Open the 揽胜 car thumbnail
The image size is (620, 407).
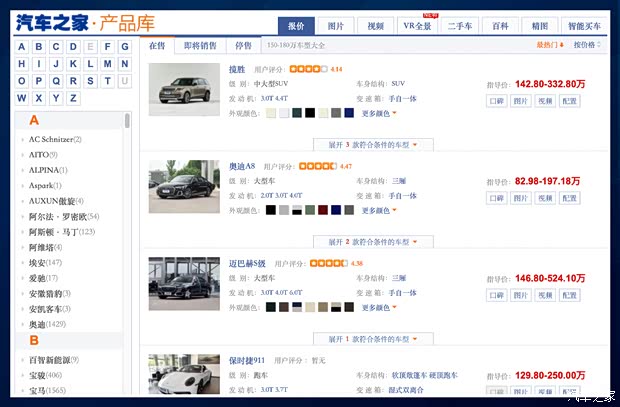coord(184,89)
